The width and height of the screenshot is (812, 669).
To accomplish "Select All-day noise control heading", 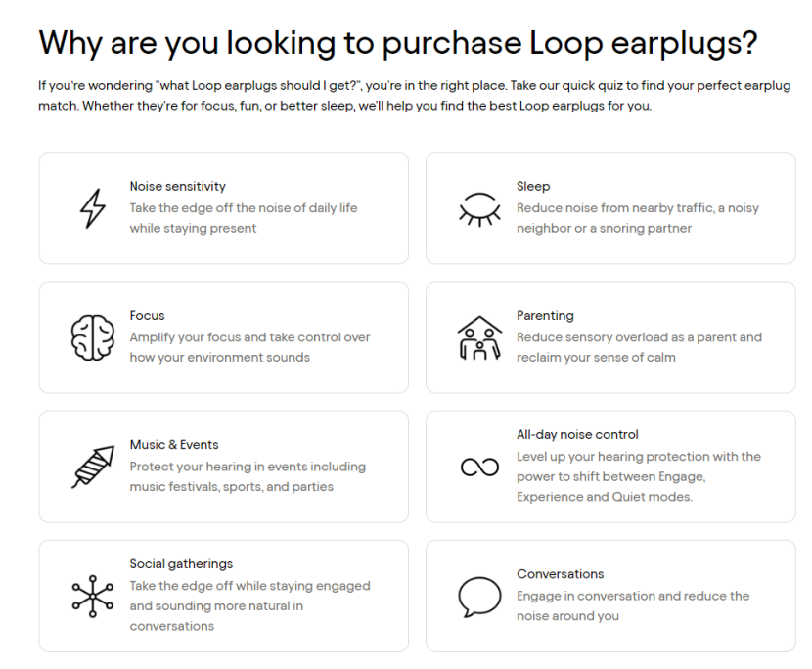I will pyautogui.click(x=577, y=435).
